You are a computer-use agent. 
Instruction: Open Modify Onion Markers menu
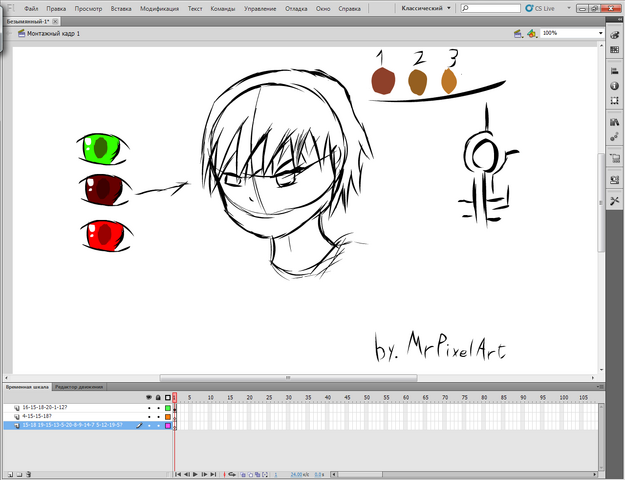coord(265,474)
